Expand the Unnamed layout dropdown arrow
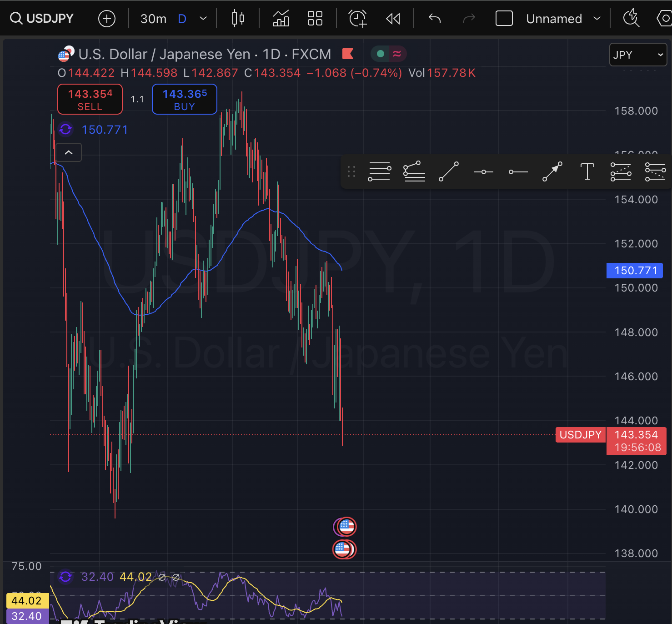 point(597,19)
